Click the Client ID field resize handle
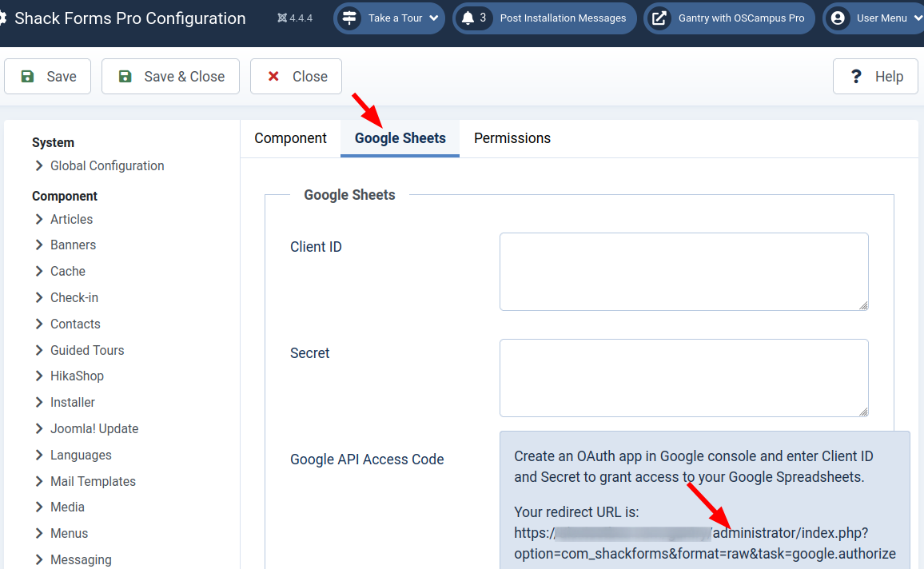This screenshot has width=924, height=569. (863, 305)
